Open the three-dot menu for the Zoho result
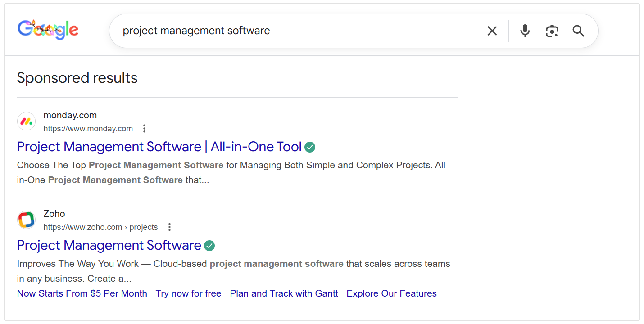Image resolution: width=644 pixels, height=324 pixels. coord(169,227)
